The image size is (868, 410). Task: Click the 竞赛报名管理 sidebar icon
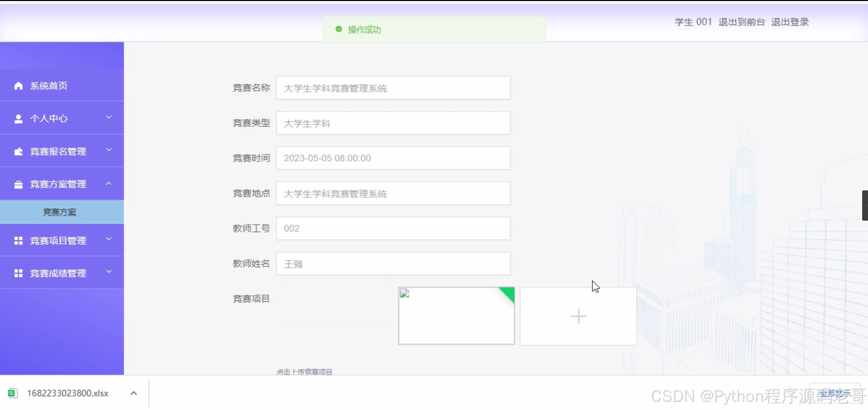tap(19, 152)
